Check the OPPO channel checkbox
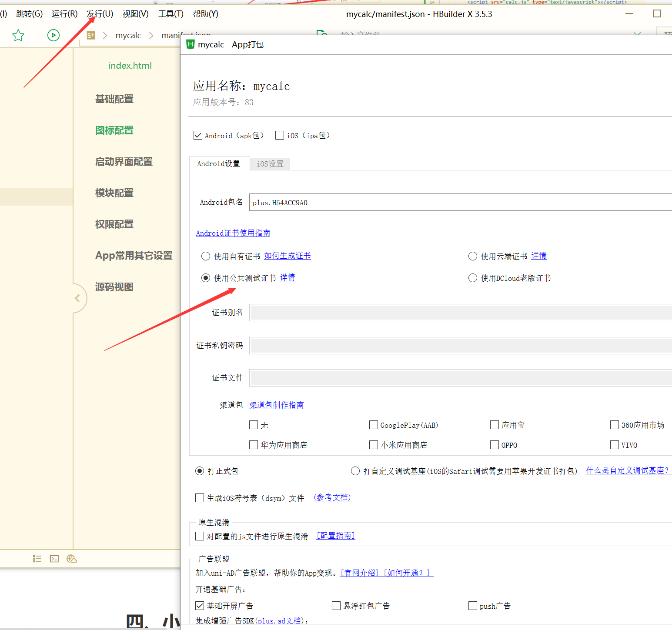This screenshot has height=630, width=672. coord(495,445)
